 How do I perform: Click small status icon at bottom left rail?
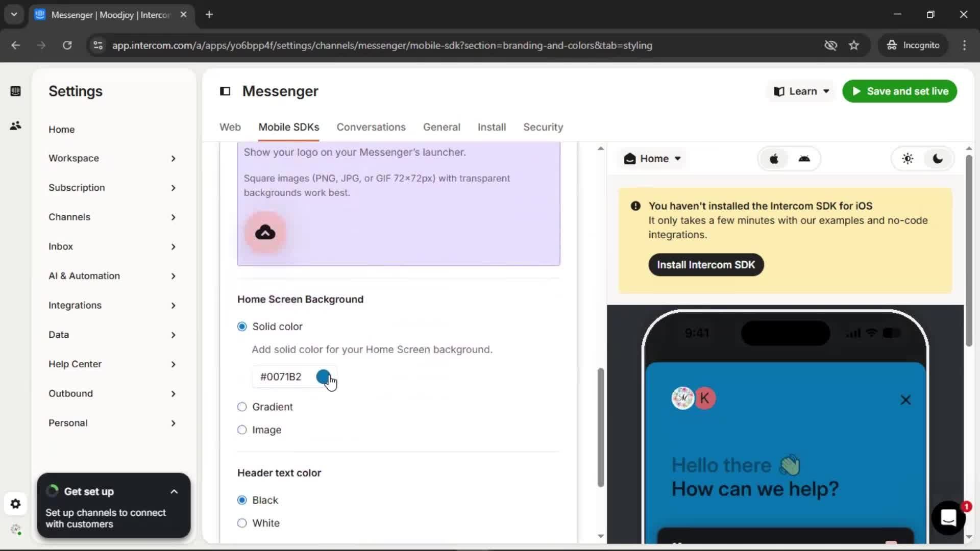pos(16,530)
